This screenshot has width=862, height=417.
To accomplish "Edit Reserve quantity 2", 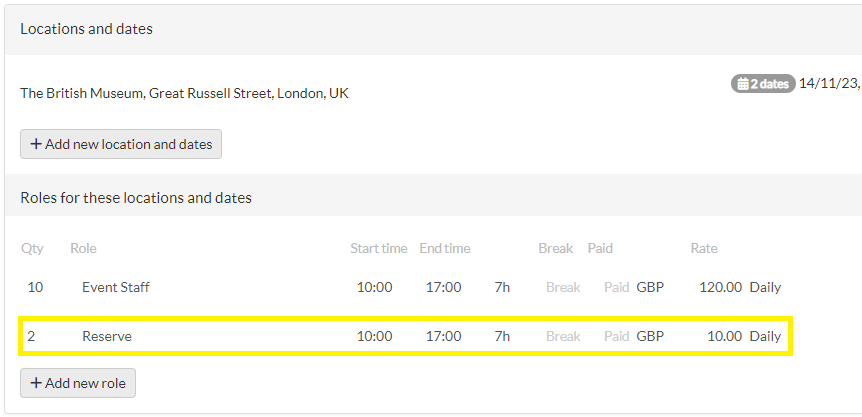I will click(31, 336).
